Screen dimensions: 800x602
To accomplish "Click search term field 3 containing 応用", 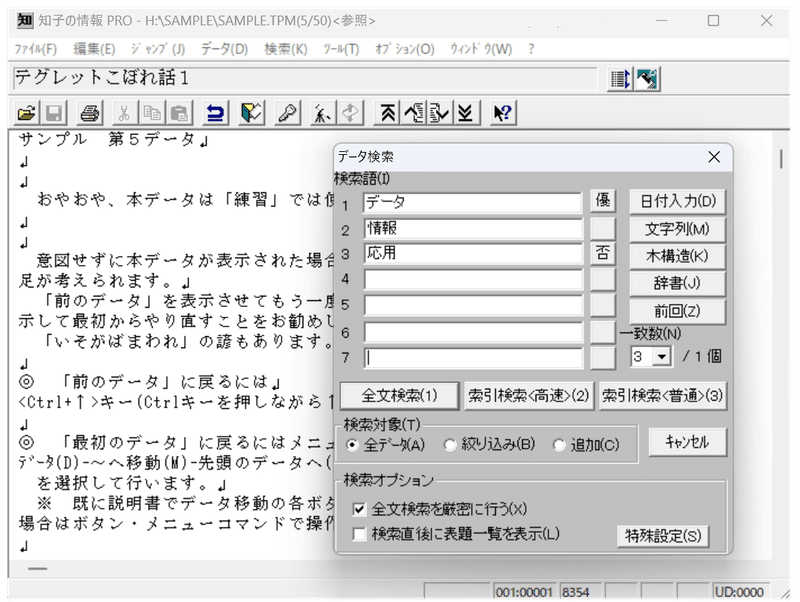I will coord(472,254).
